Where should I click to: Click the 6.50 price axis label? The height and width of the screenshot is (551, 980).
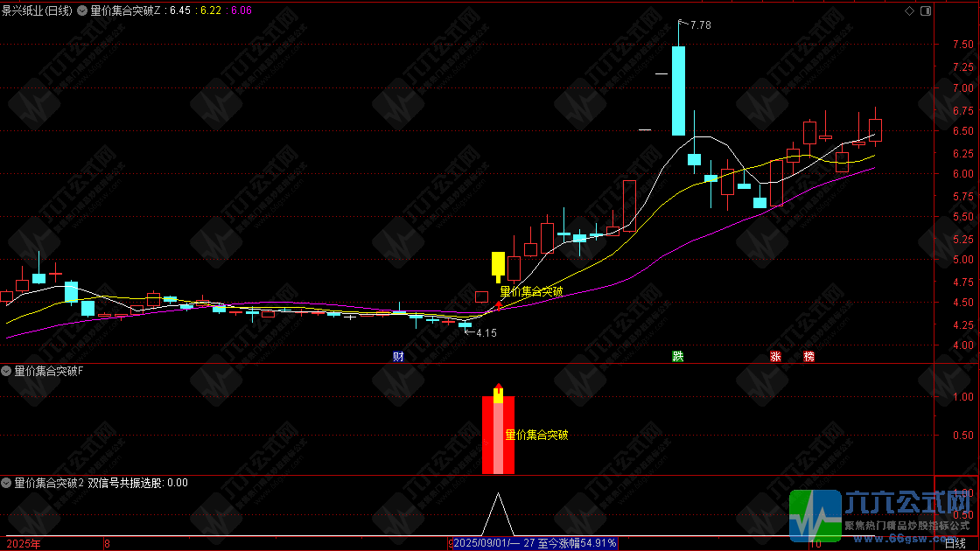963,131
